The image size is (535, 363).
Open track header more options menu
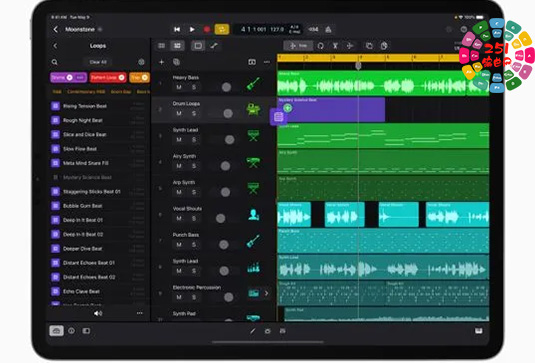coord(267,62)
